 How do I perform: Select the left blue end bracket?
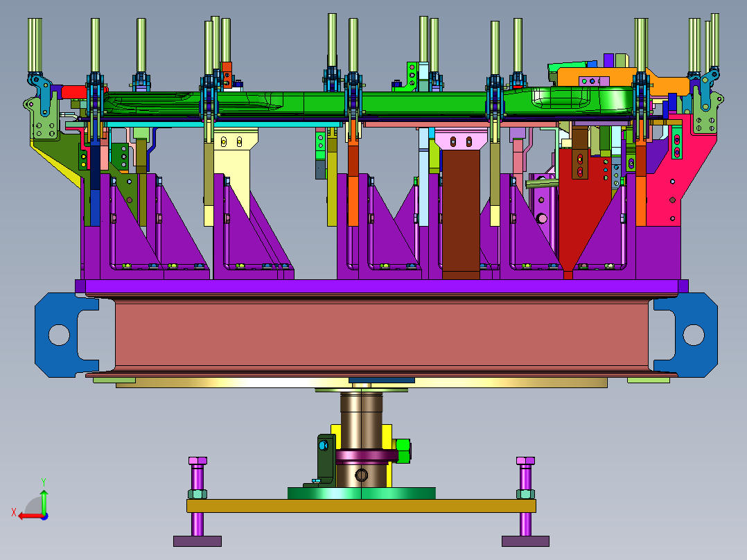point(57,335)
